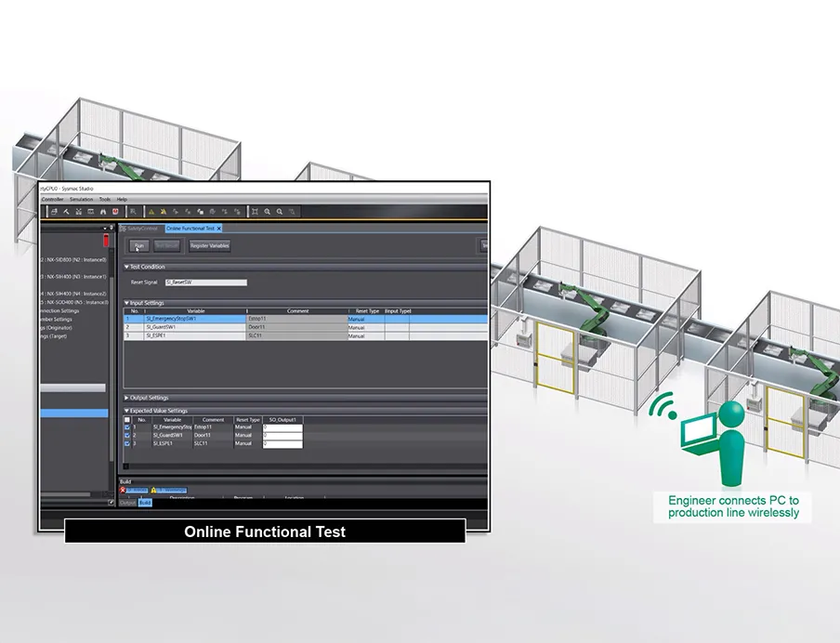Collapse the Input Settings section
Screen dimensions: 840x643
coord(127,303)
